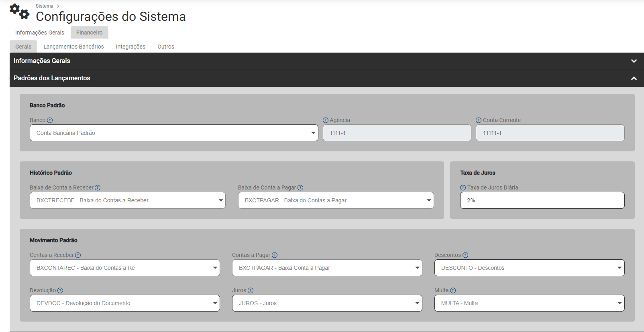Switch to the Lançamentos Bancários tab
Image resolution: width=644 pixels, height=332 pixels.
pos(73,47)
